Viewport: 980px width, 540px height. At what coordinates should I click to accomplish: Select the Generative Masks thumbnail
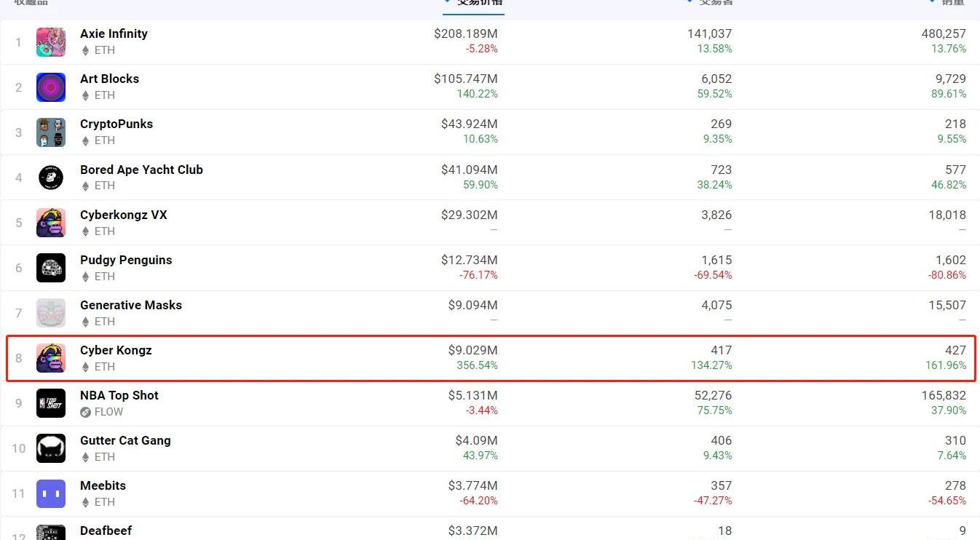click(x=51, y=313)
